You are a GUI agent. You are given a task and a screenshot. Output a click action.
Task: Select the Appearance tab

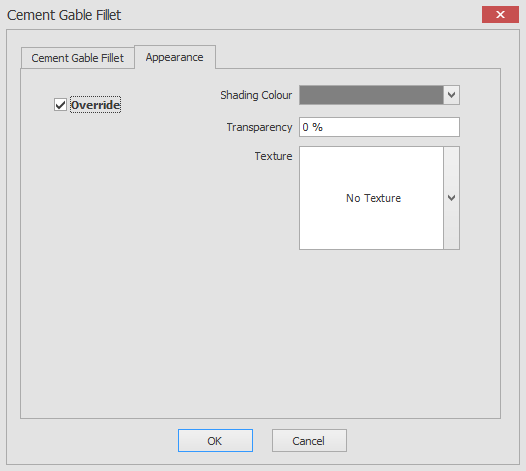coord(175,57)
